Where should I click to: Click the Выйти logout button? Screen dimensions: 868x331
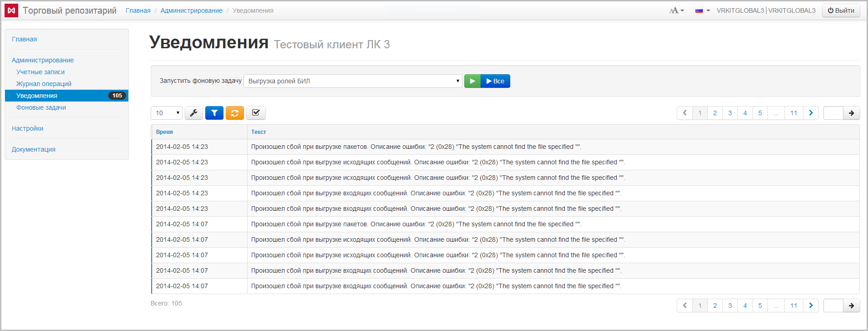(841, 10)
